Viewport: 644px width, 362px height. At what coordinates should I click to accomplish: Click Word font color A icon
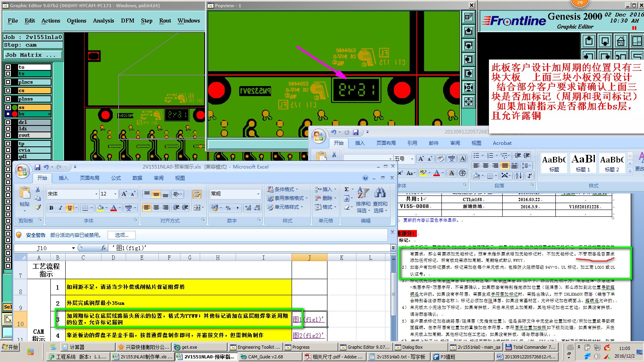[437, 173]
